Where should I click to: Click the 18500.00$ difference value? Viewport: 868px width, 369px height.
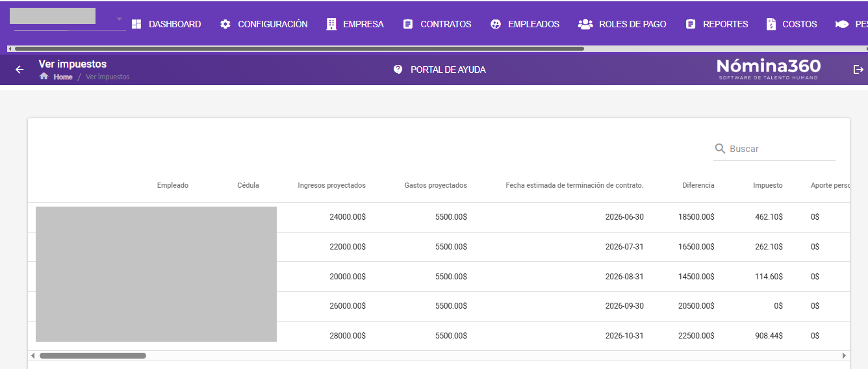696,217
